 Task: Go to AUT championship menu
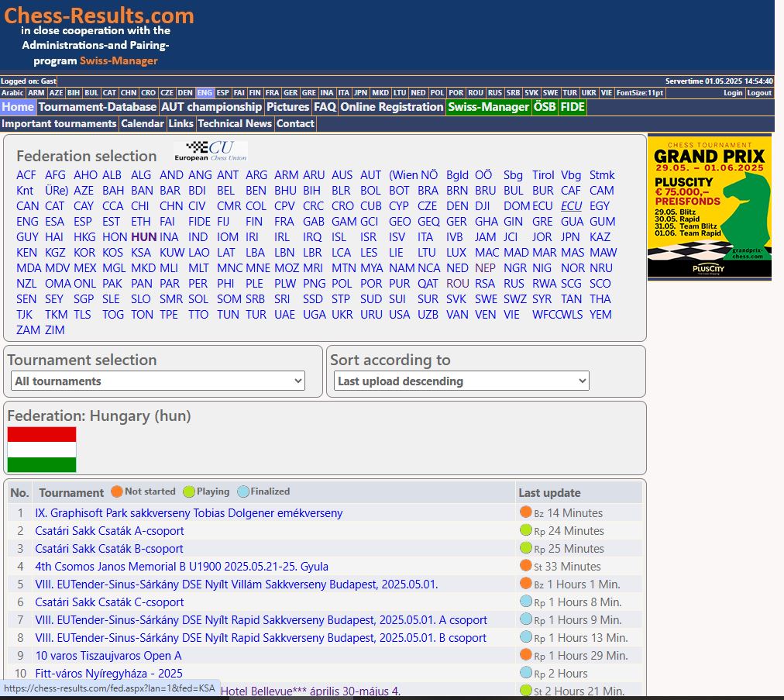211,107
